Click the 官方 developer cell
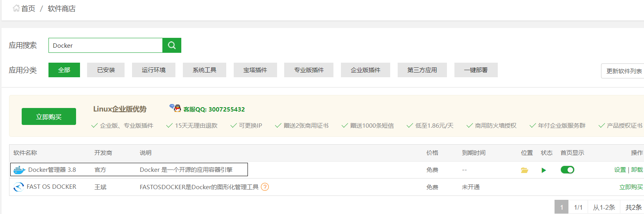 [x=101, y=170]
